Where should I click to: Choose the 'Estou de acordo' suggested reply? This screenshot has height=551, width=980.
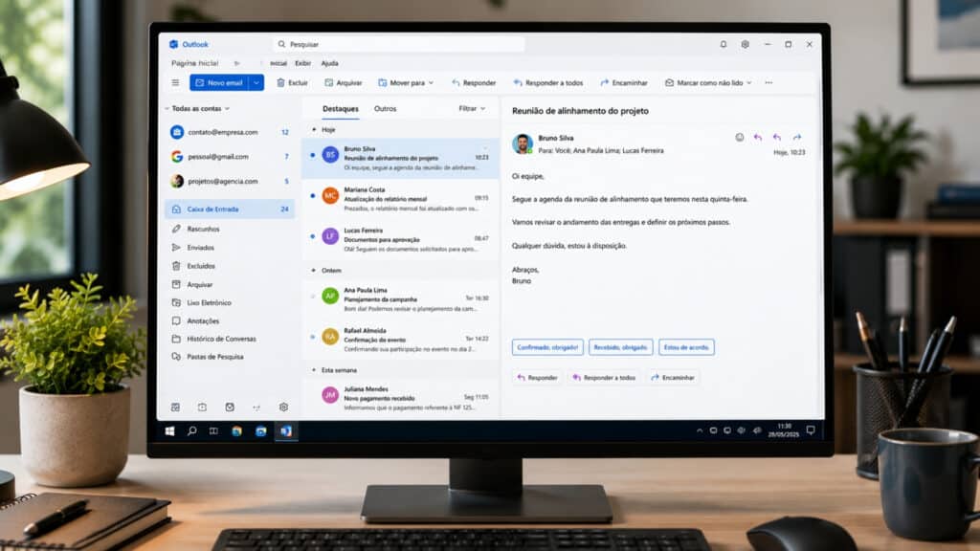686,347
